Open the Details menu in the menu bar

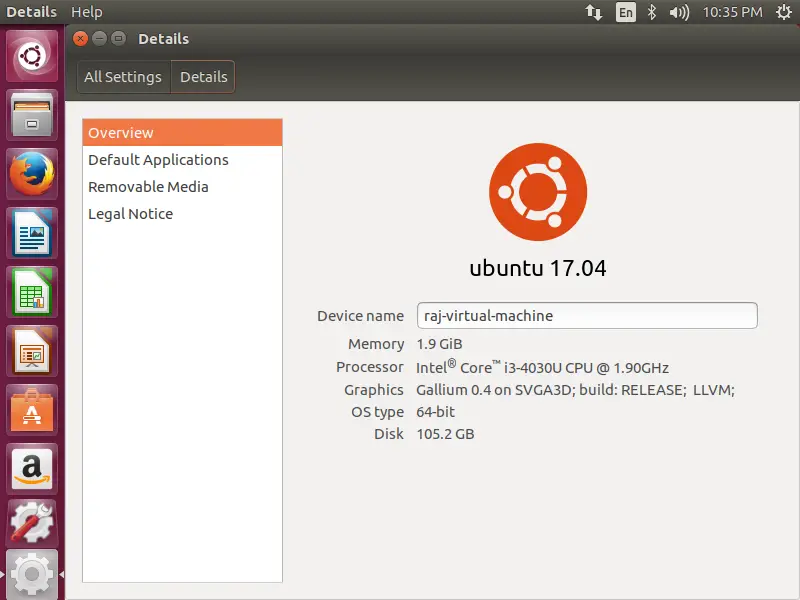point(32,12)
